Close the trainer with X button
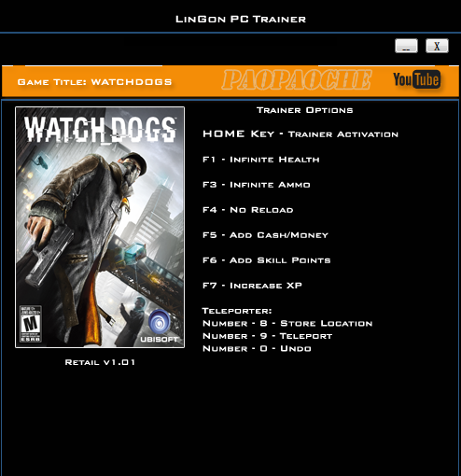This screenshot has width=461, height=476. 437,46
